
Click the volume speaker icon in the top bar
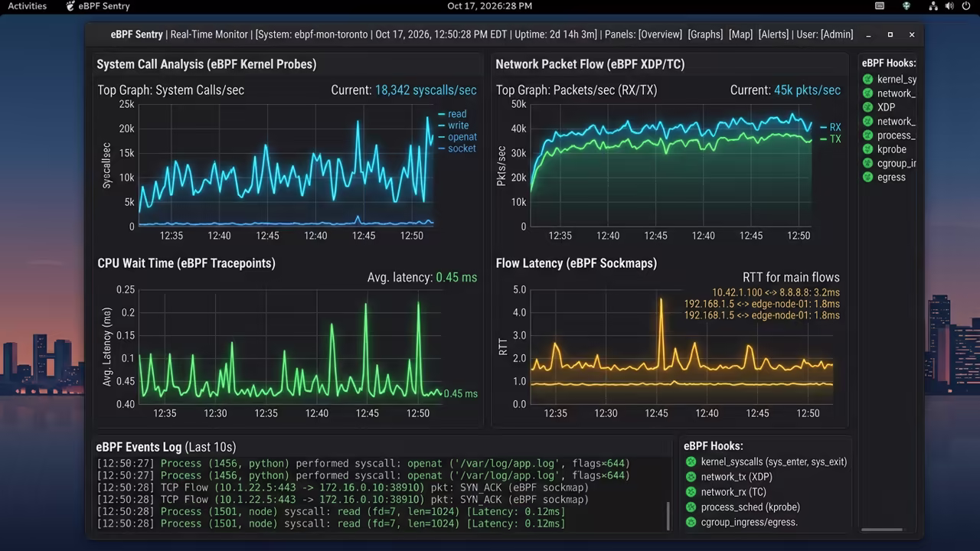(x=949, y=6)
